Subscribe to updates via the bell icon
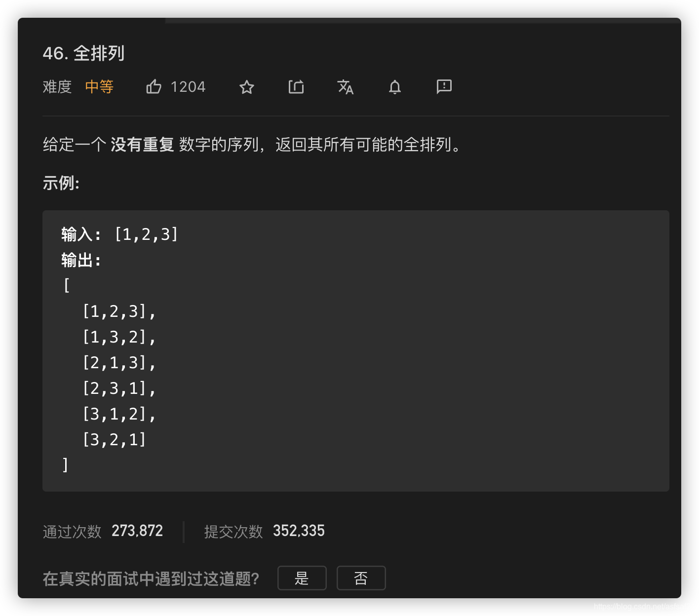The width and height of the screenshot is (699, 616). pyautogui.click(x=394, y=87)
